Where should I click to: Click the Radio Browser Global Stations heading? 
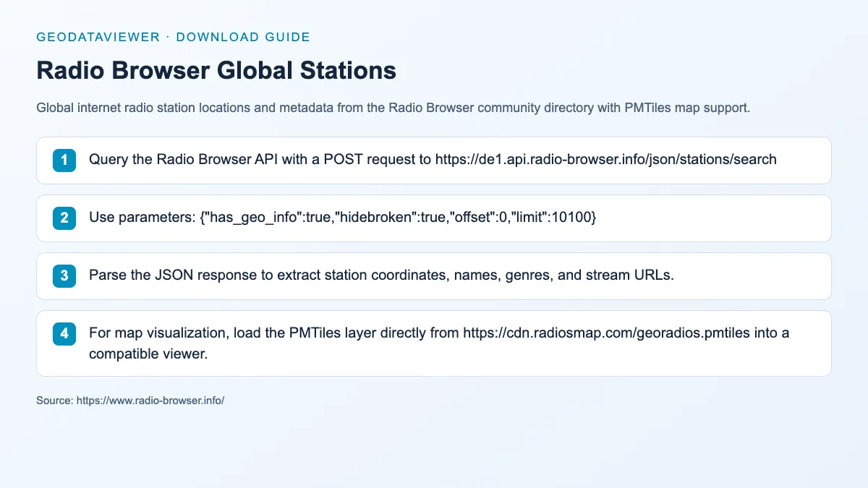click(216, 70)
